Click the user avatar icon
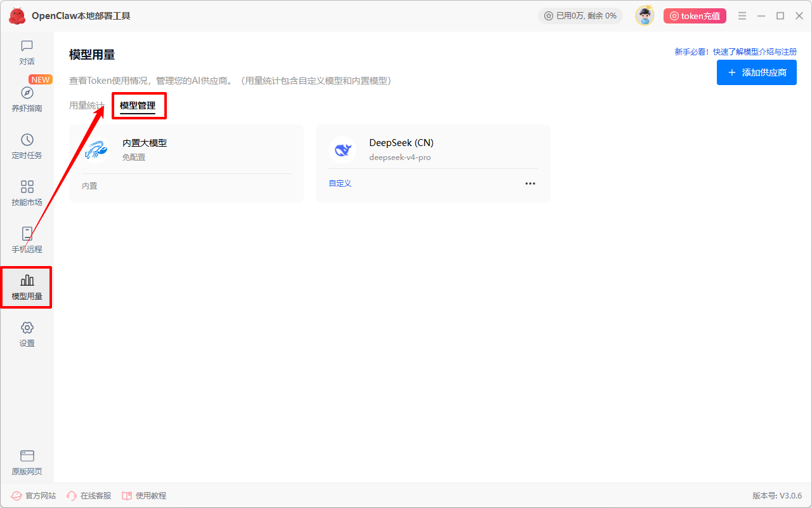The width and height of the screenshot is (812, 508). pos(645,16)
